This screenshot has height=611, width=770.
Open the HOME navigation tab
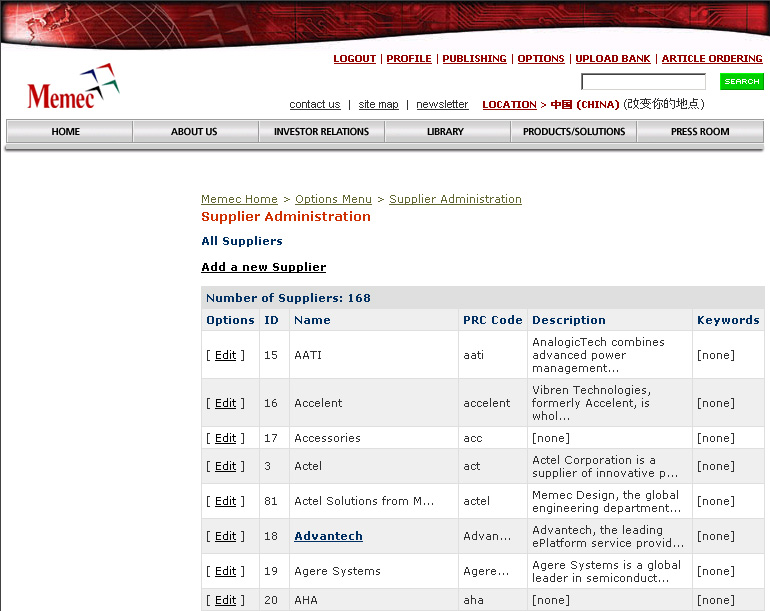tap(66, 132)
